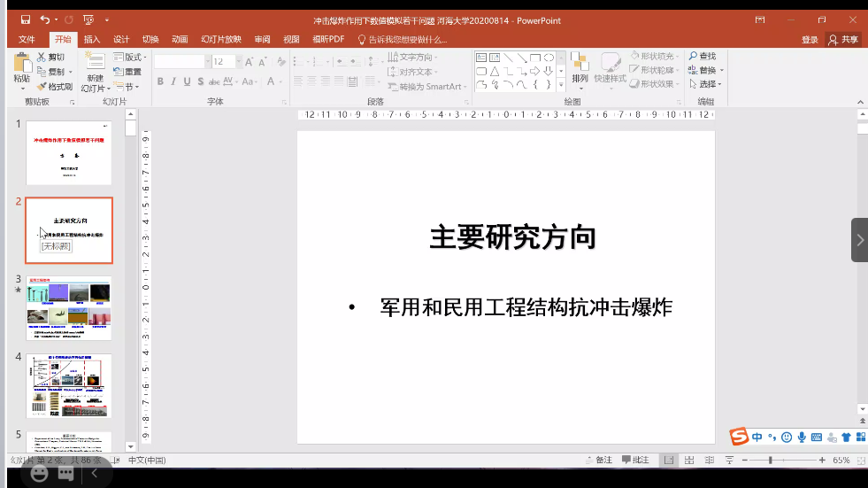Toggle Italic text formatting
The height and width of the screenshot is (488, 868).
(173, 81)
